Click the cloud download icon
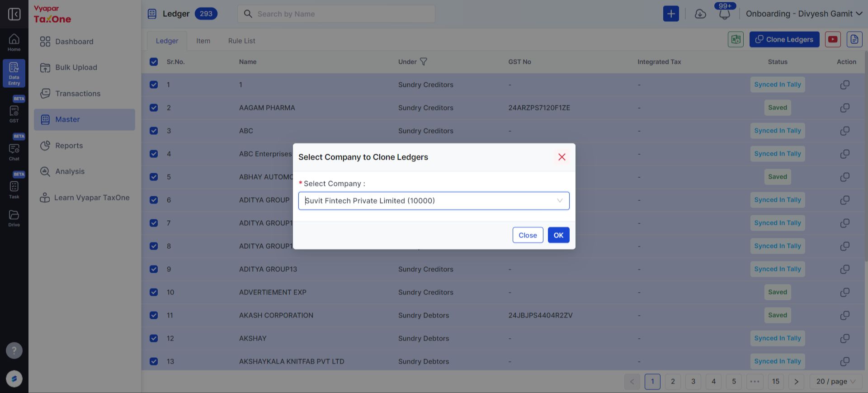This screenshot has height=393, width=868. [x=700, y=14]
